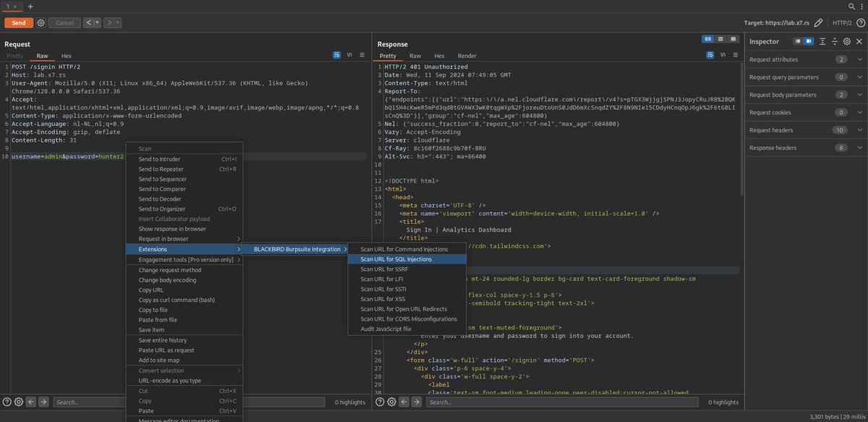The width and height of the screenshot is (868, 422).
Task: Select Scan URL for SSRF
Action: pos(407,269)
